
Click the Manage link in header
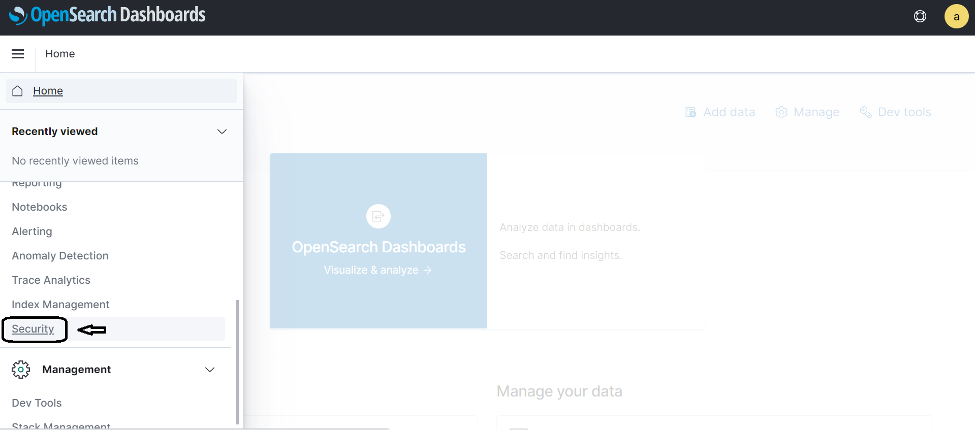point(816,112)
